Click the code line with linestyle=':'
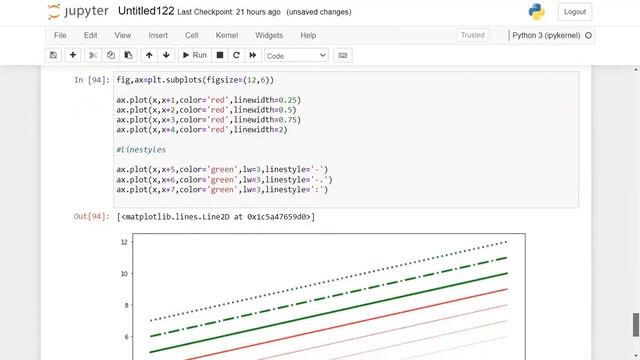Screen dimensions: 640x360 (222, 190)
